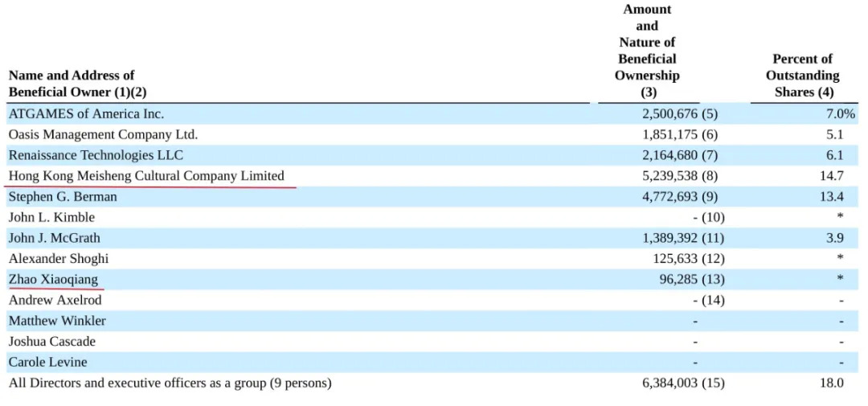Image resolution: width=868 pixels, height=406 pixels.
Task: Click the Percent of Outstanding Shares header
Action: pyautogui.click(x=803, y=76)
